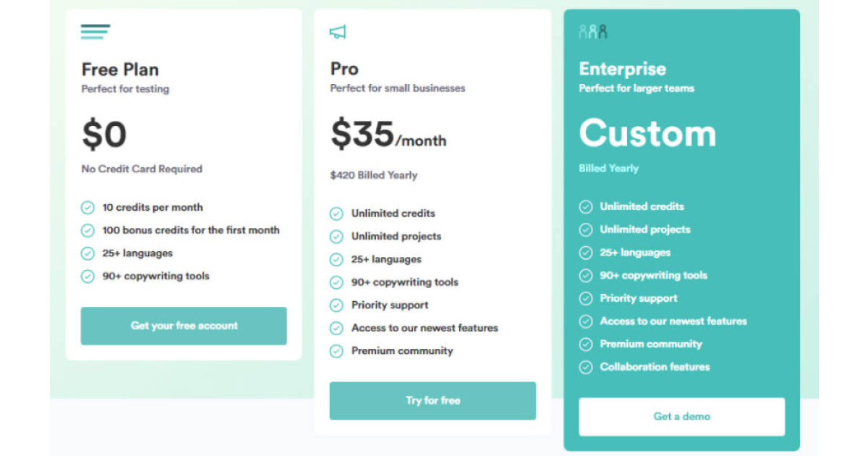Click the Enterprise 'Custom' pricing text

tap(647, 133)
